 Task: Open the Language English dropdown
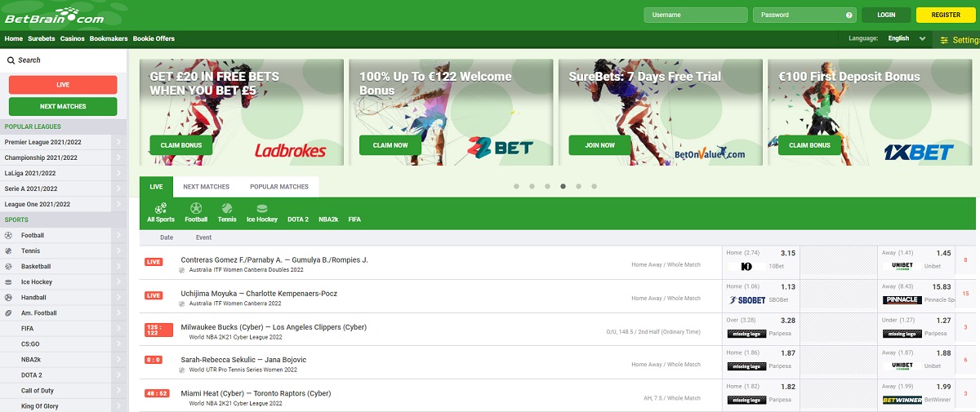pos(906,38)
